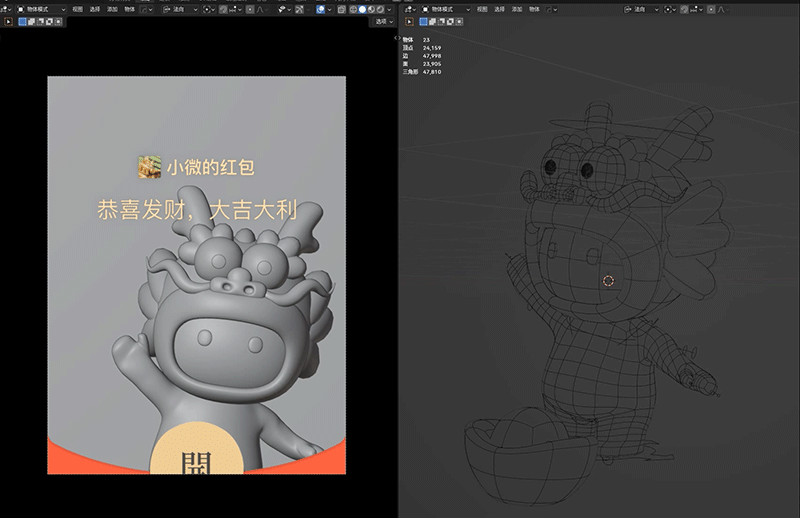Open 选项 dropdown in left viewport
800x518 pixels.
pos(384,21)
